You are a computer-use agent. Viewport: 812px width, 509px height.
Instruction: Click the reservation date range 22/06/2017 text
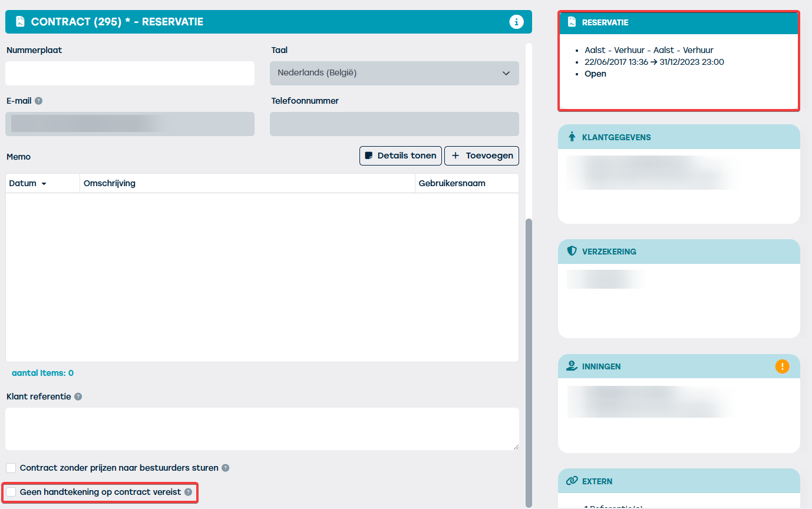tap(654, 62)
